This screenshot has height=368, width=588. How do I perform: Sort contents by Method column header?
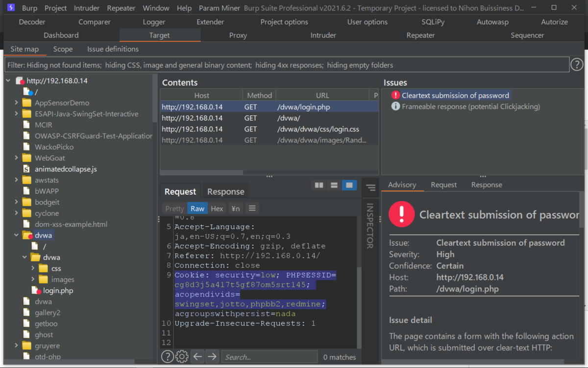point(259,96)
